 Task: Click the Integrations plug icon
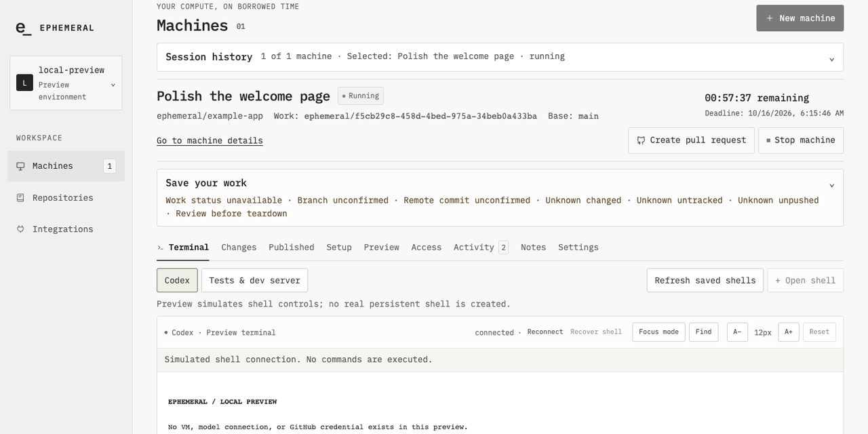[20, 229]
